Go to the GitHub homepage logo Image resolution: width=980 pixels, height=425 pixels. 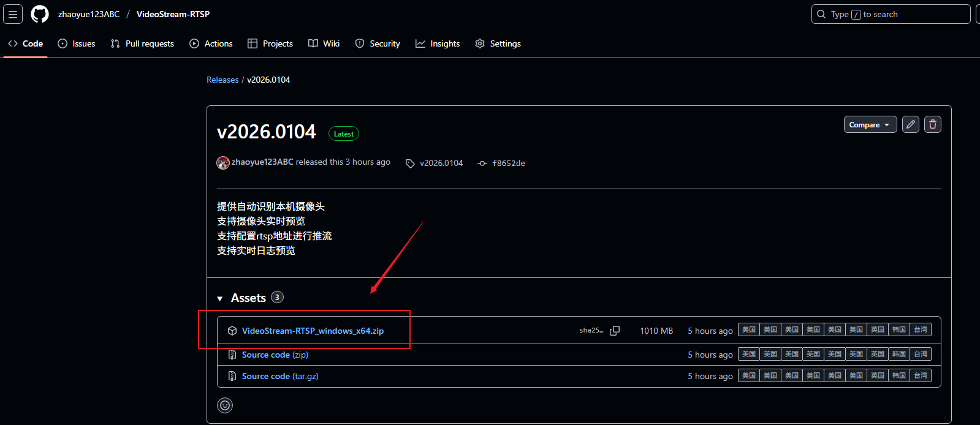(x=40, y=14)
